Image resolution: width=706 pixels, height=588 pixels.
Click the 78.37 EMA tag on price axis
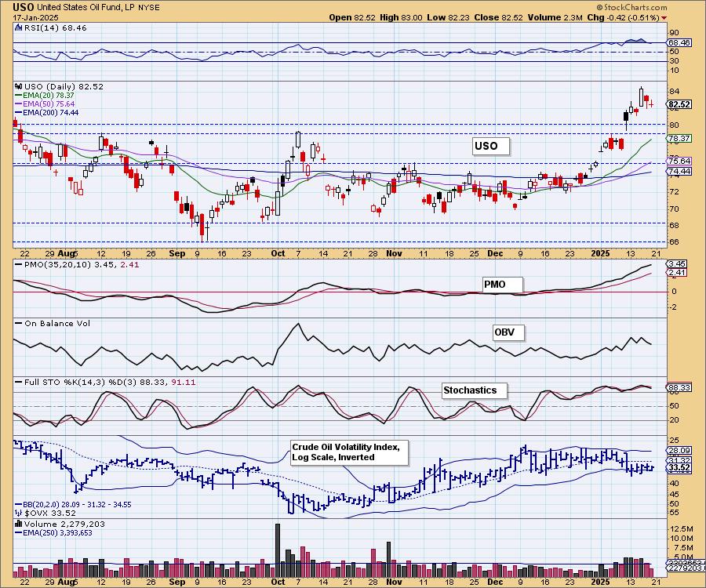click(x=679, y=139)
